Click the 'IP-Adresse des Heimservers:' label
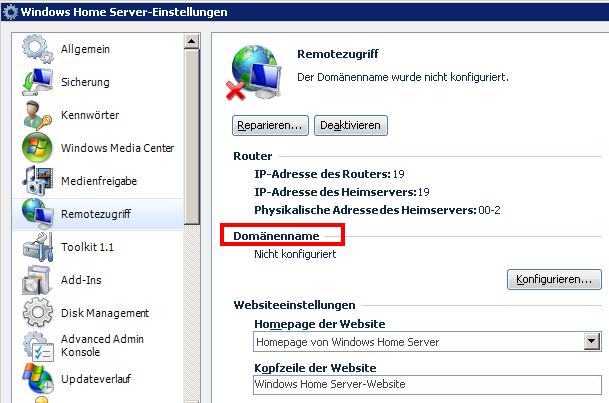The image size is (609, 403). coord(336,192)
